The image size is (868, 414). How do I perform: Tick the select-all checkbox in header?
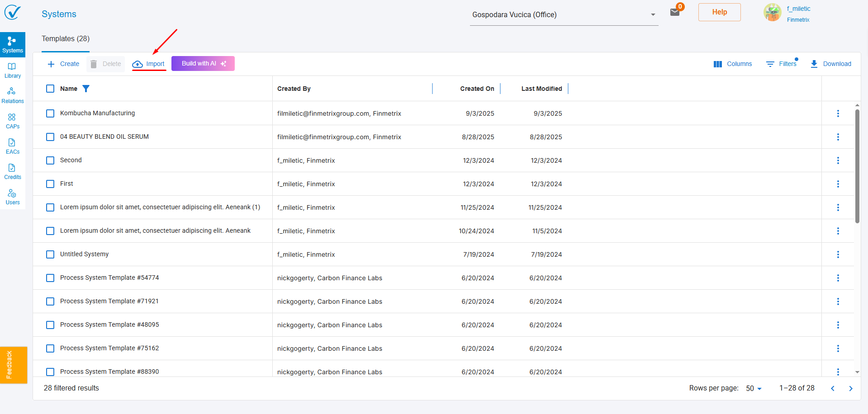tap(50, 89)
